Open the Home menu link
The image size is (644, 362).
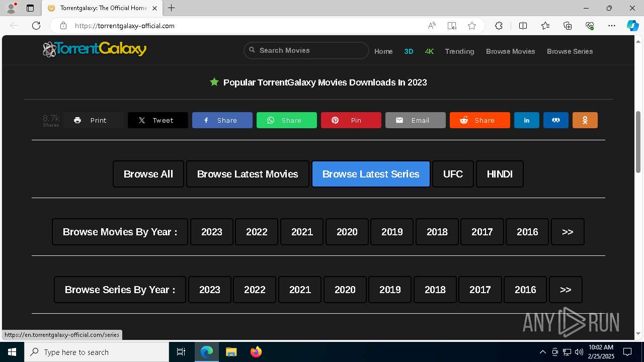(x=383, y=51)
